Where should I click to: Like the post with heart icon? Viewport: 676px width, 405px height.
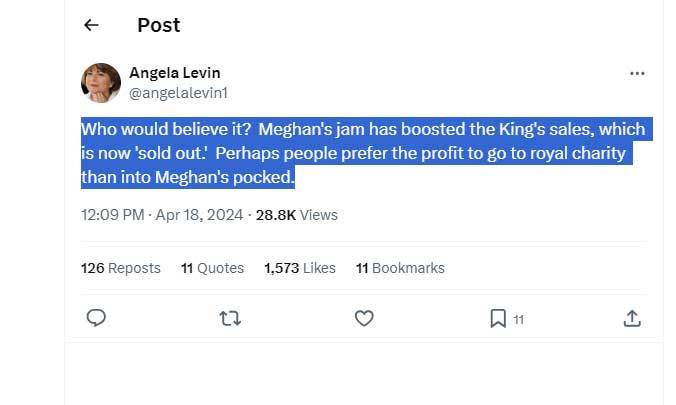tap(364, 318)
